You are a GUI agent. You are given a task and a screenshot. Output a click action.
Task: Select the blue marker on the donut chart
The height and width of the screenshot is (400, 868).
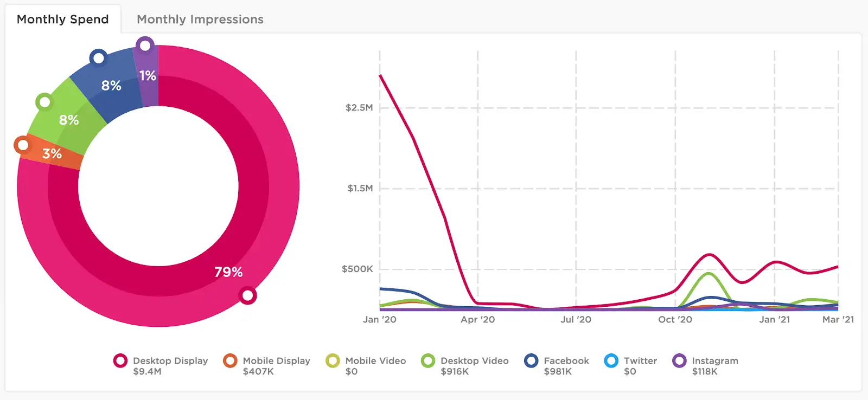click(98, 57)
